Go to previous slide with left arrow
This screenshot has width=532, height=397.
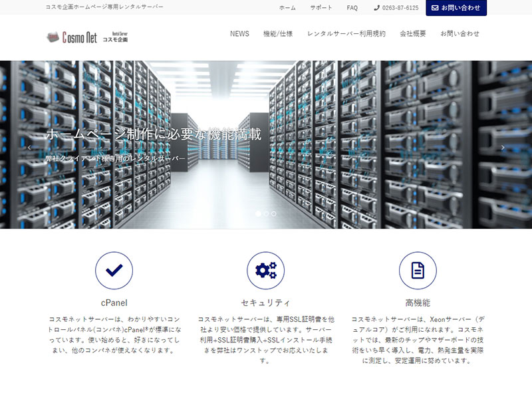tap(29, 148)
